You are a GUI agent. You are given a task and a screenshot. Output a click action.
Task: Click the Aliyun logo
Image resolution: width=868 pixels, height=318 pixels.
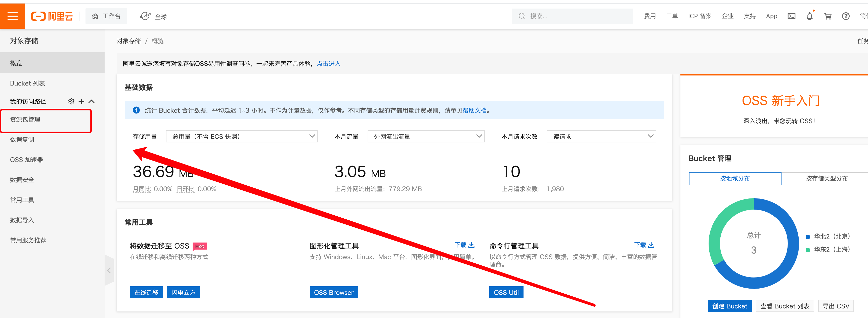coord(52,16)
